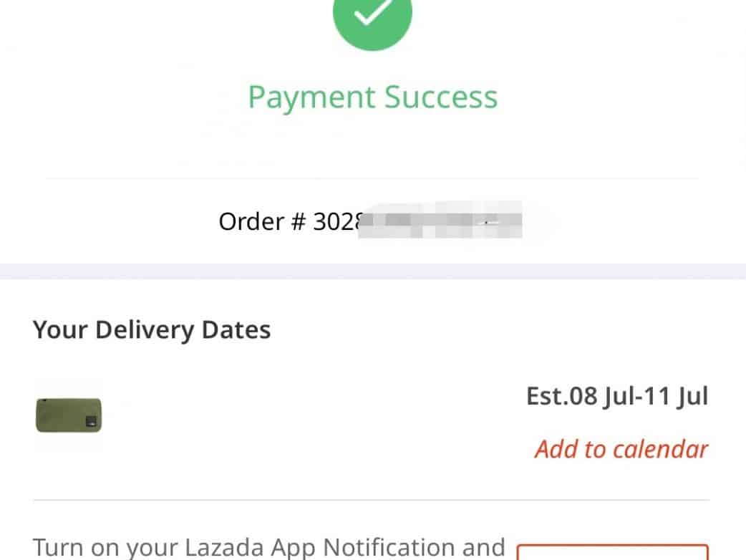Click the gray separator band below the order number
The height and width of the screenshot is (560, 746).
pos(372,271)
